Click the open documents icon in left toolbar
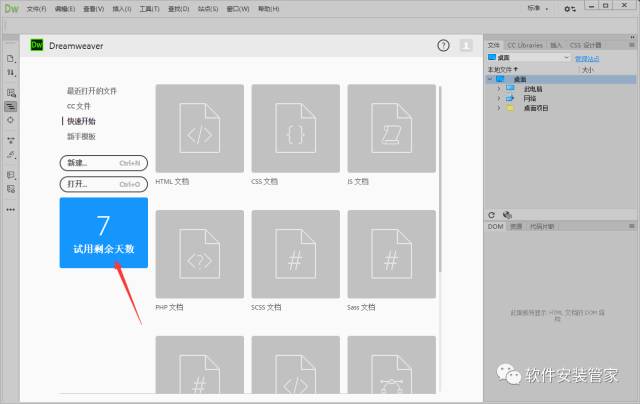 click(11, 59)
